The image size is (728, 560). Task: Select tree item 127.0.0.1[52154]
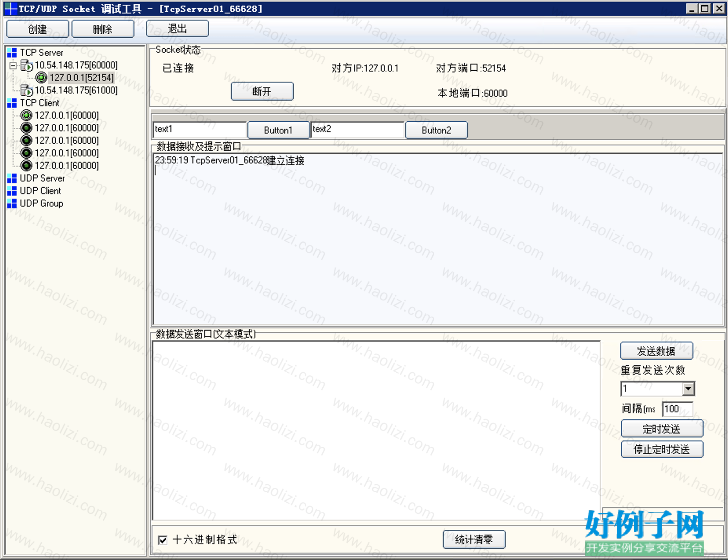point(82,78)
